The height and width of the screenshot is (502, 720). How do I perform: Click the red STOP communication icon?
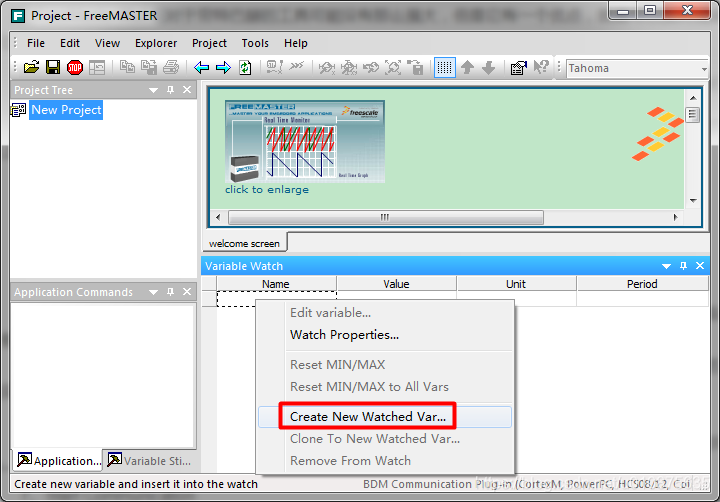tap(74, 68)
